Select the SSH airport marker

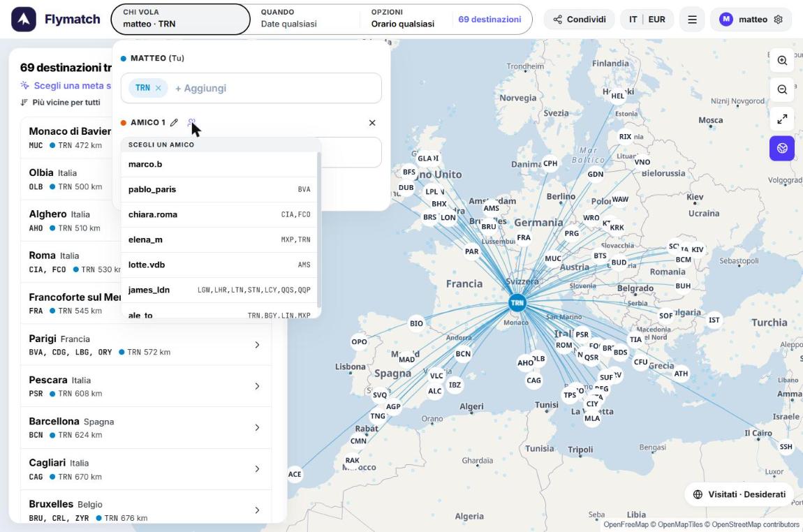(786, 447)
